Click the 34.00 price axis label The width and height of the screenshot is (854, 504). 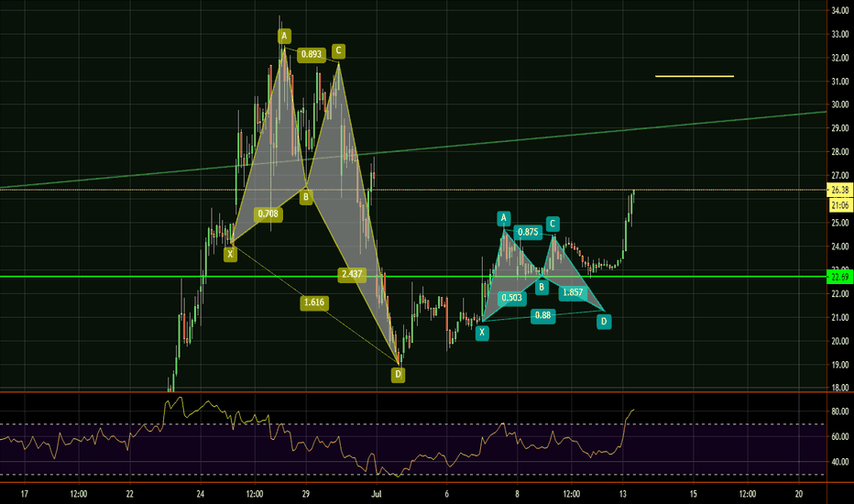tap(840, 10)
